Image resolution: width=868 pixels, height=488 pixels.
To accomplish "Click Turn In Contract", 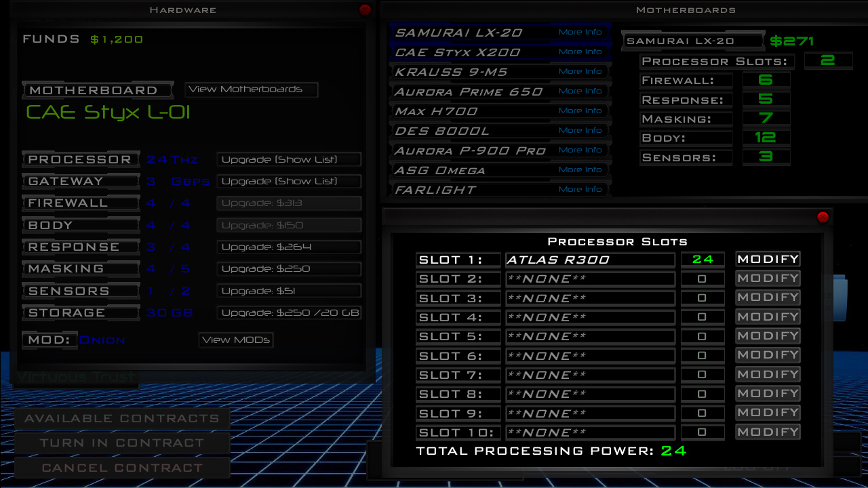I will point(122,443).
